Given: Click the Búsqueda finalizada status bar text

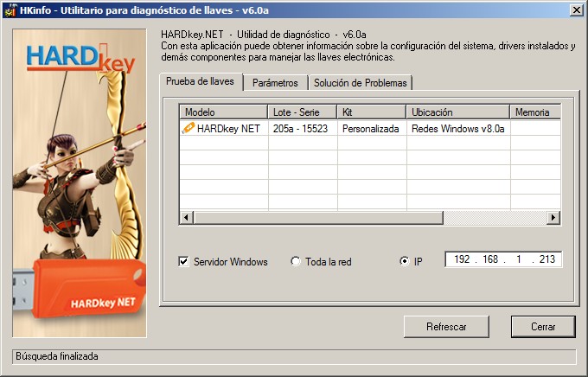Looking at the screenshot, I should 57,356.
